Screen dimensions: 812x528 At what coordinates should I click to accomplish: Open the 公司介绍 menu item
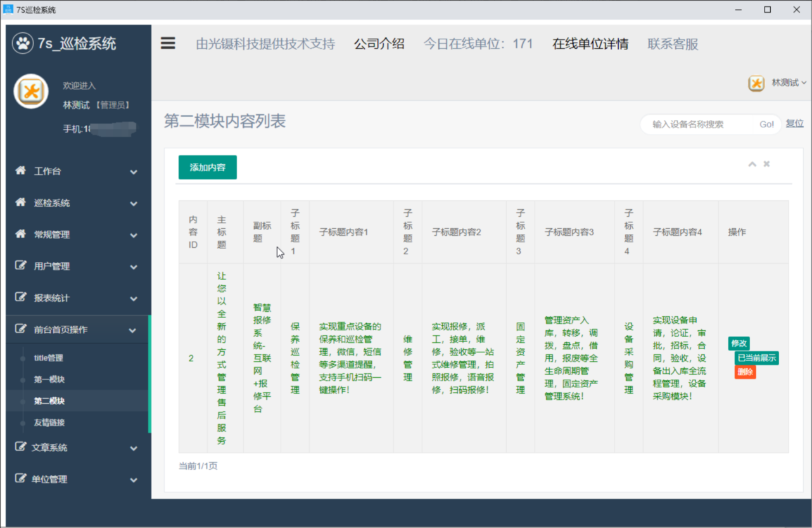(379, 44)
